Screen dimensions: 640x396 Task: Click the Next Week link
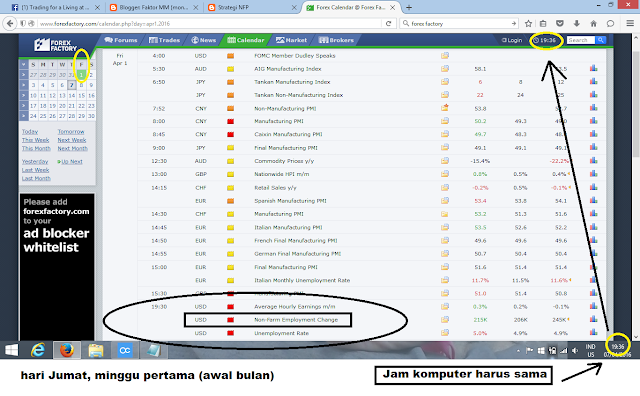pos(72,140)
